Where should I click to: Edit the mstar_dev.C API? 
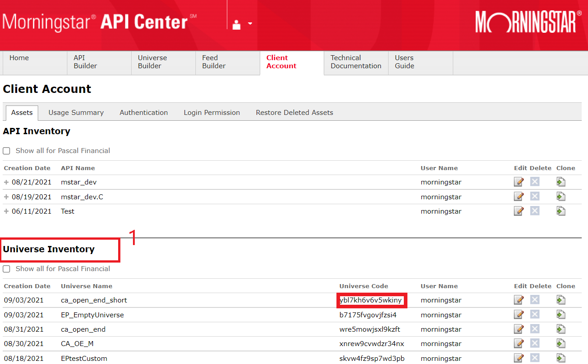pyautogui.click(x=518, y=197)
